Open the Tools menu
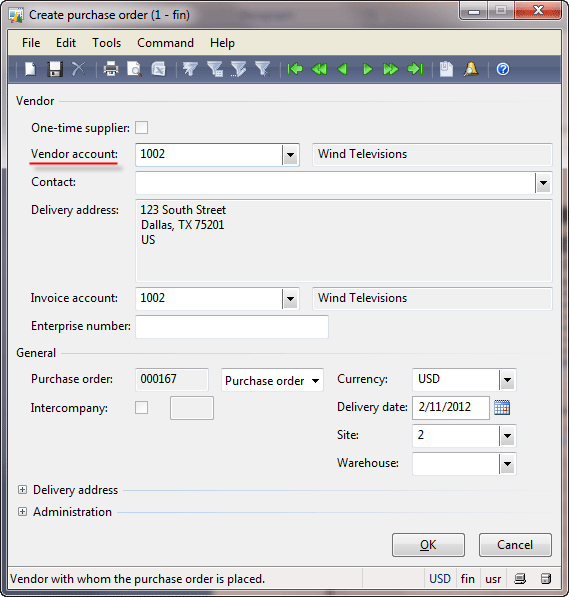The width and height of the screenshot is (569, 597). [107, 43]
